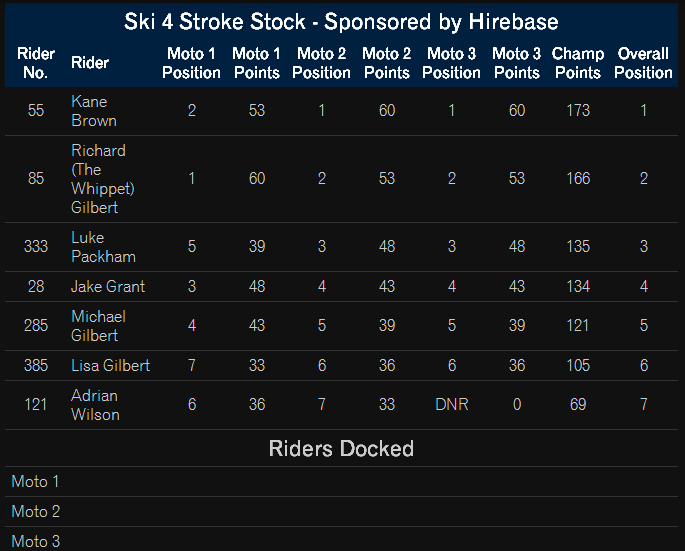The image size is (685, 551).
Task: Click the Rider No. column header
Action: tap(36, 63)
